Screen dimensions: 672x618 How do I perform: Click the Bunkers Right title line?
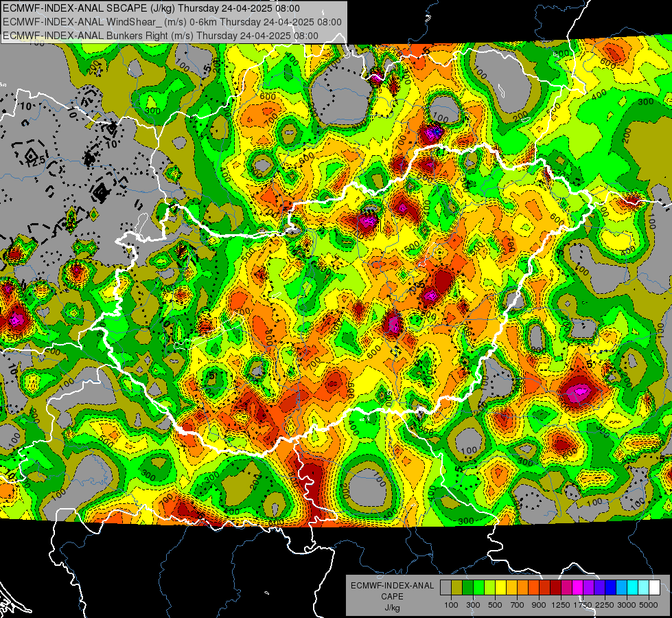[161, 36]
